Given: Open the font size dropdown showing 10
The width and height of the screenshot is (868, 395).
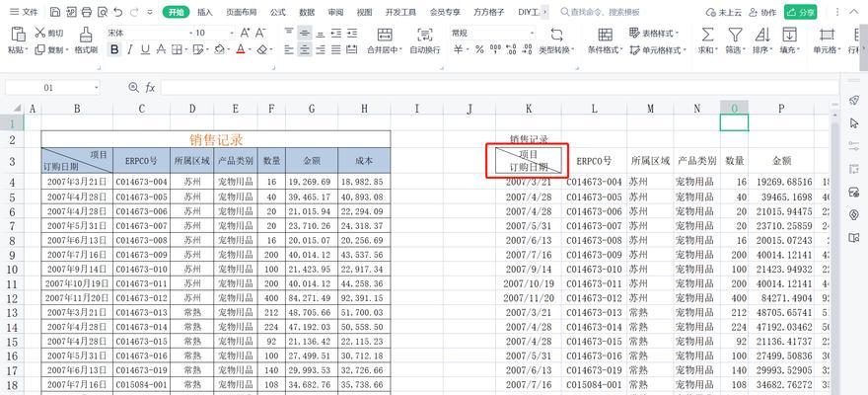Looking at the screenshot, I should (x=232, y=34).
